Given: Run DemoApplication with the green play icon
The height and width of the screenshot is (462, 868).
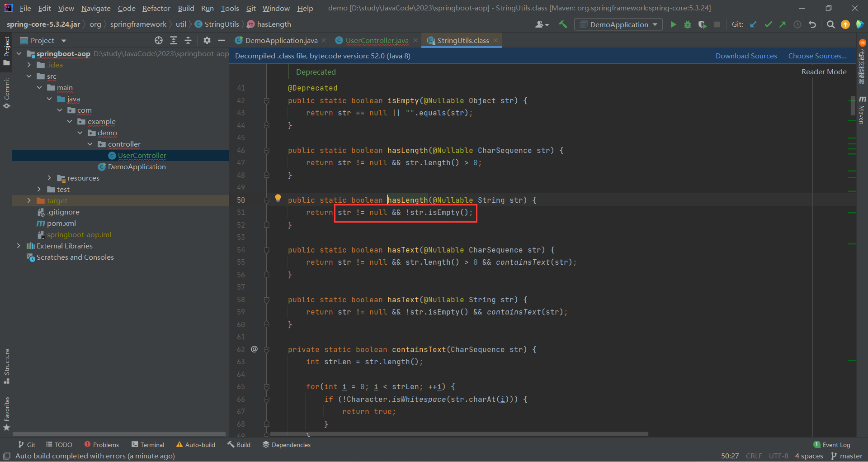Looking at the screenshot, I should (673, 24).
